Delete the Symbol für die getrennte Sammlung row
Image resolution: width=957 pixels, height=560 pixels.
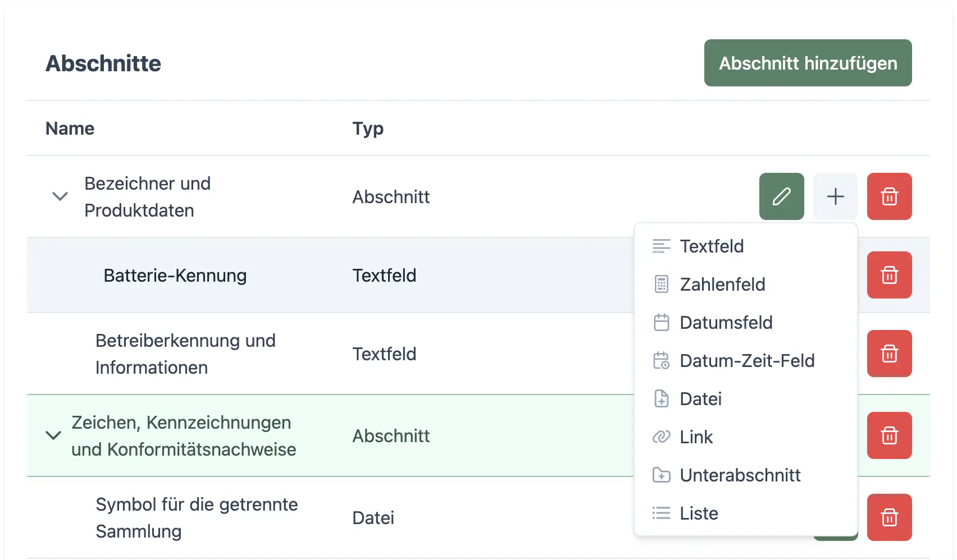889,517
